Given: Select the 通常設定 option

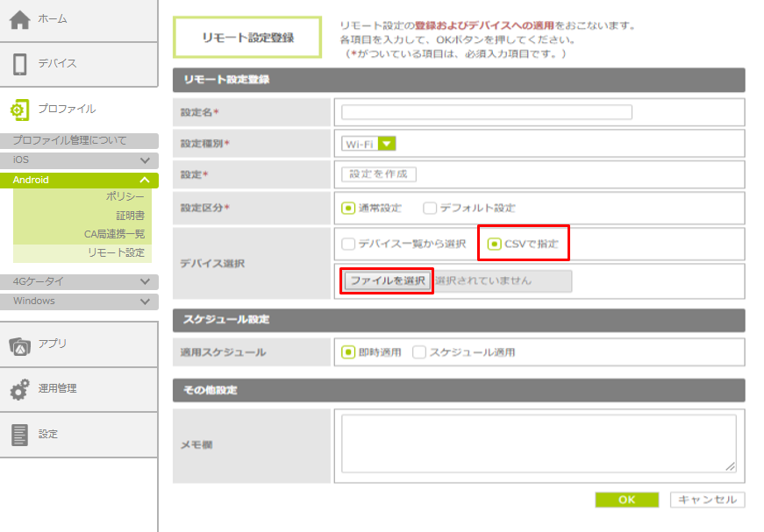Looking at the screenshot, I should point(348,209).
